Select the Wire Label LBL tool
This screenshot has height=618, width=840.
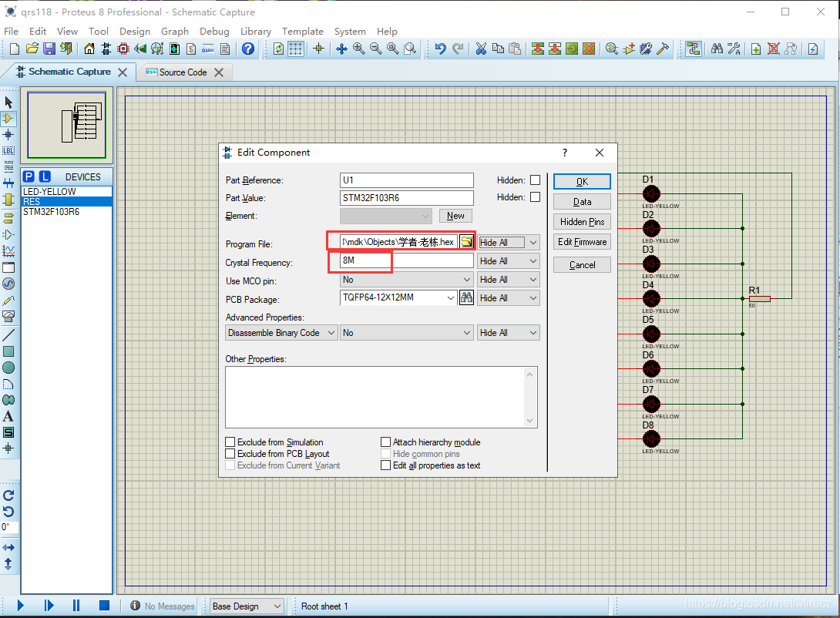pyautogui.click(x=8, y=151)
